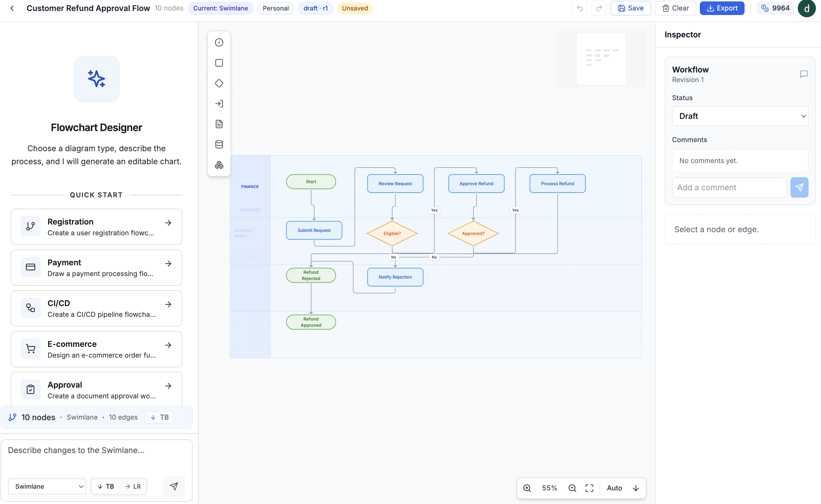Select the components cluster tool
This screenshot has height=504, width=821.
(x=219, y=165)
